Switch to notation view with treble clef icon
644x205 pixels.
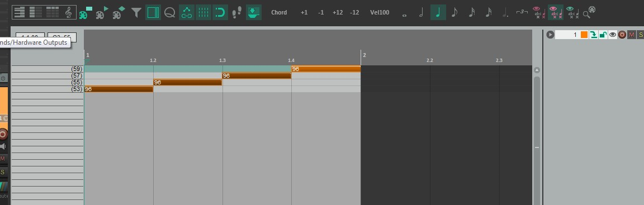69,12
